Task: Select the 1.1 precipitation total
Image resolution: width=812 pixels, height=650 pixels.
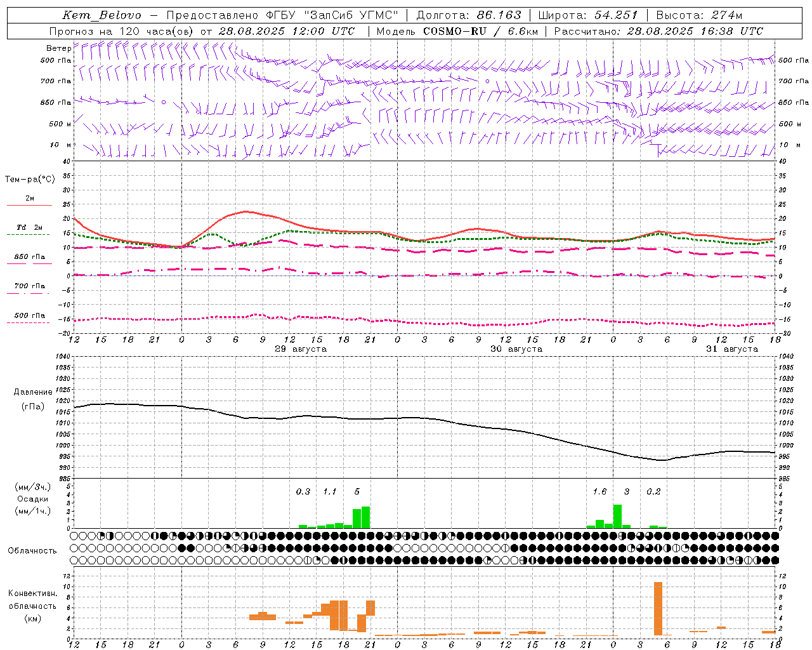Action: tap(330, 492)
